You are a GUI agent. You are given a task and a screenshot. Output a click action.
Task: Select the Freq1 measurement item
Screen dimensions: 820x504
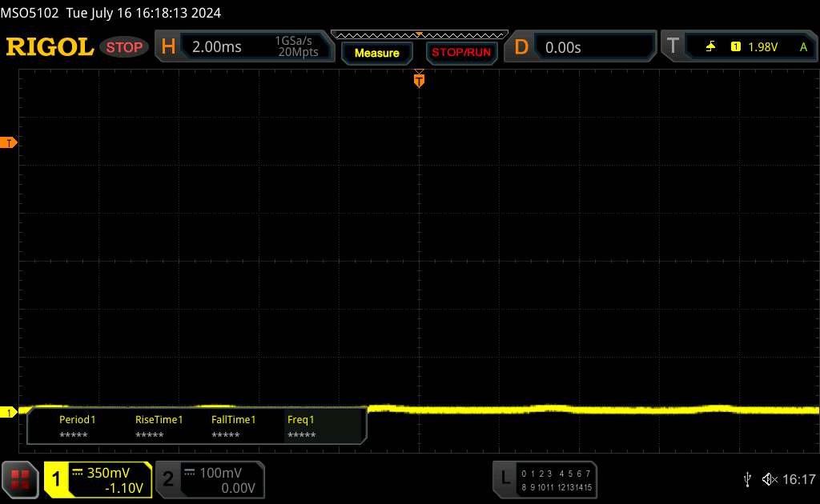click(x=301, y=426)
